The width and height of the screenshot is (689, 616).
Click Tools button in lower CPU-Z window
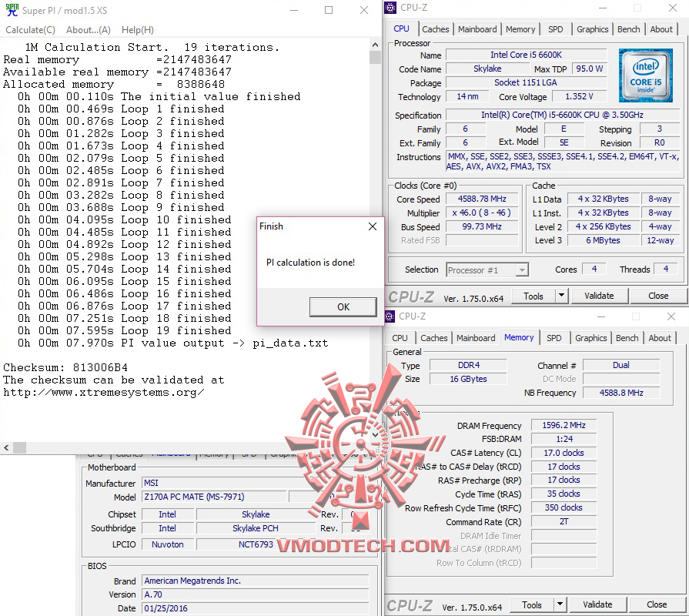click(x=532, y=605)
